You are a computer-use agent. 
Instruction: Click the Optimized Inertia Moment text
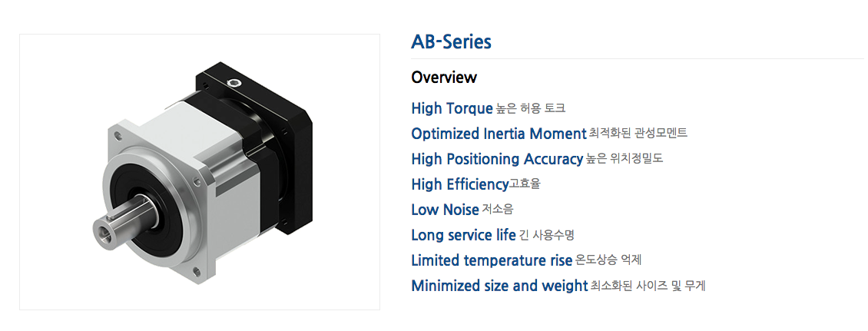499,134
